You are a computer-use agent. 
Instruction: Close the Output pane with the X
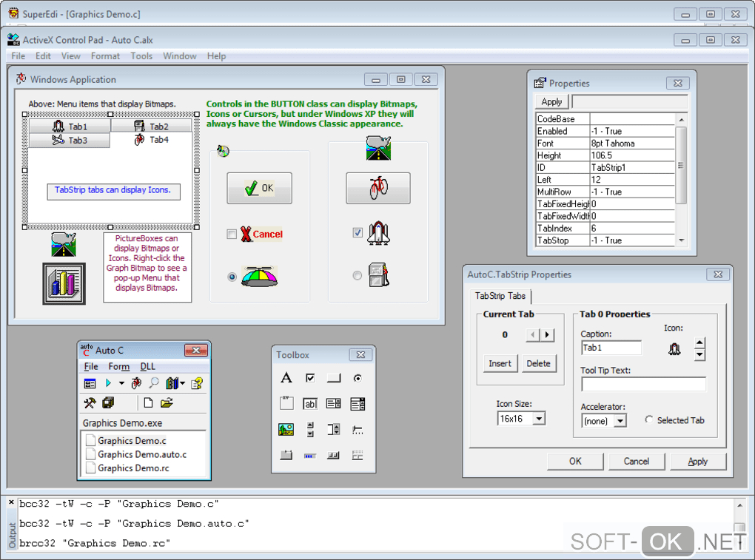[12, 502]
